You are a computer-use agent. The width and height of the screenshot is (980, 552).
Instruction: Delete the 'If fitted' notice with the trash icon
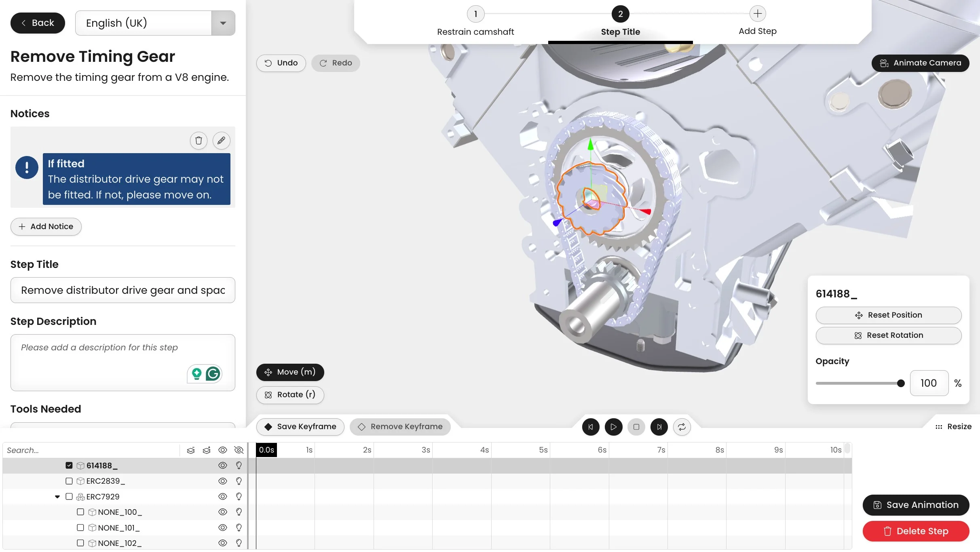coord(199,141)
